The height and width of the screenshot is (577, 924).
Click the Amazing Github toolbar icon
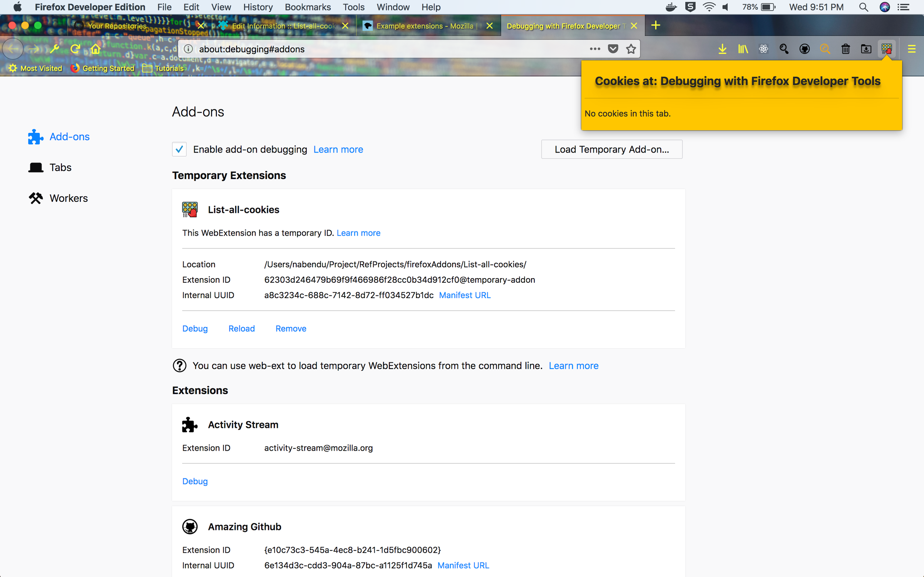click(x=804, y=49)
